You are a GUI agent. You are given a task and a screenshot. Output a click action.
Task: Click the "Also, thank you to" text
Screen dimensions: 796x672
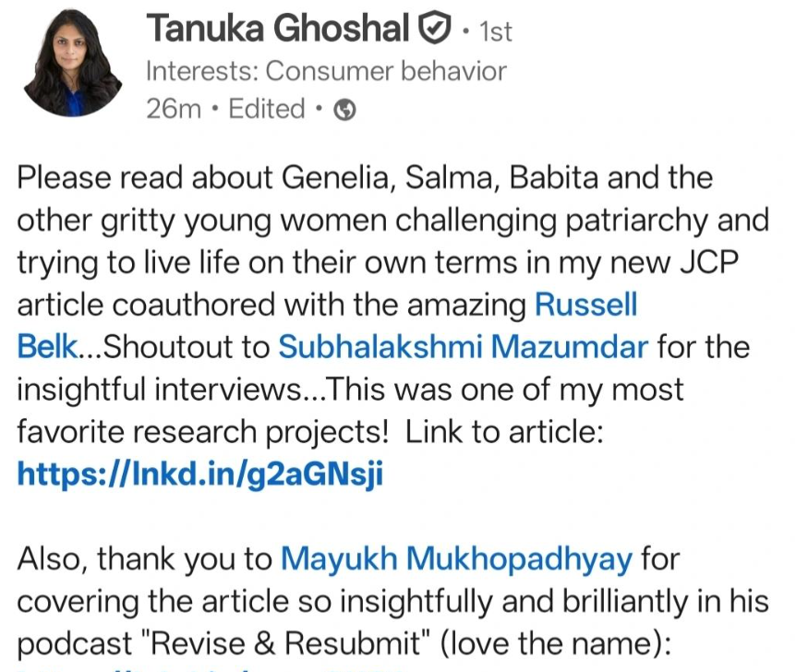[145, 558]
